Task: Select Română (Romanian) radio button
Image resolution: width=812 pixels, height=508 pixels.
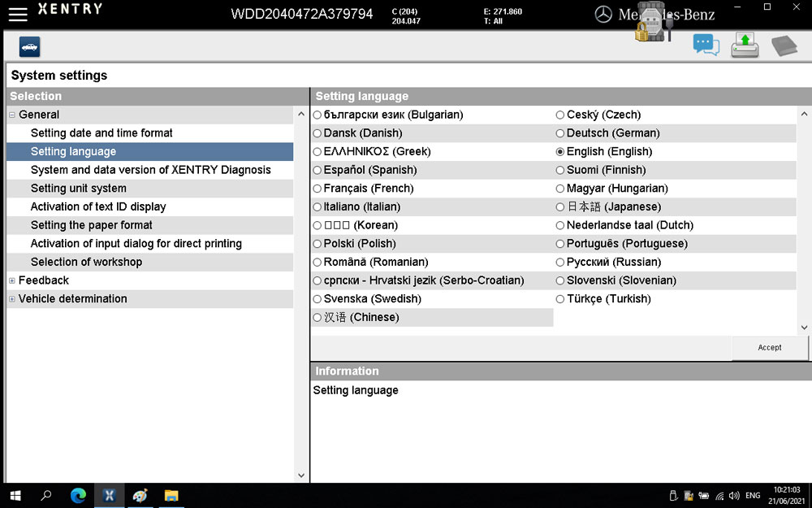Action: (317, 263)
